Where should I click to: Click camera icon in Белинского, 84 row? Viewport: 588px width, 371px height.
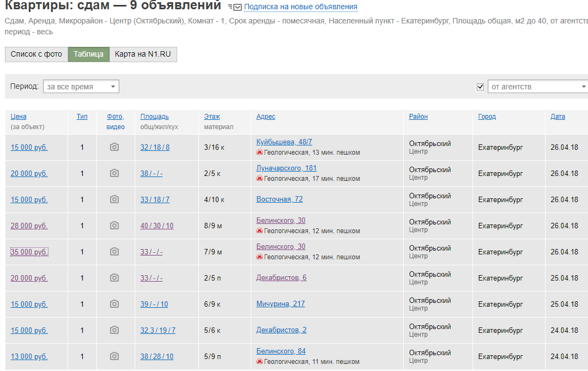[x=114, y=356]
